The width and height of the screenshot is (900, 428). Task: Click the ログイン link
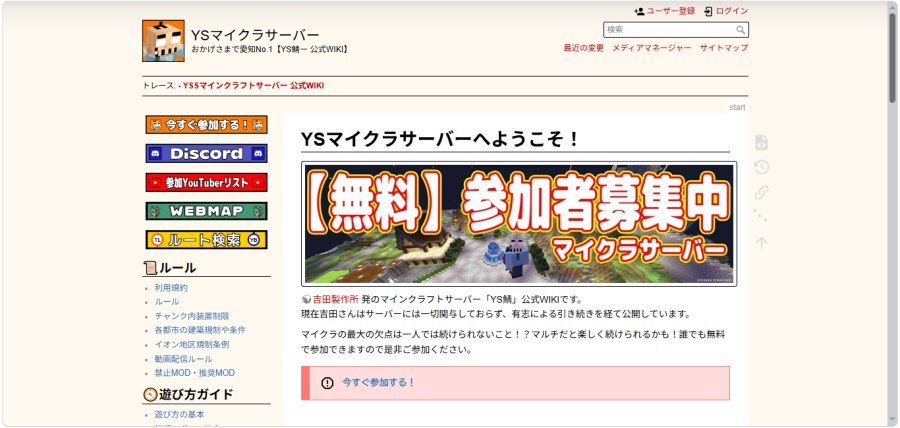tap(732, 11)
